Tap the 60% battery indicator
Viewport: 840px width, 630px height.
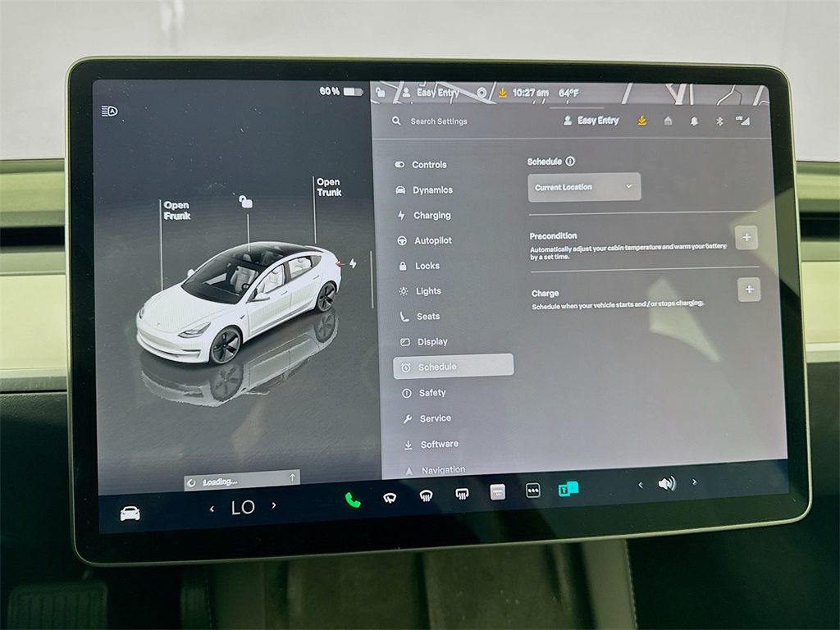(x=340, y=92)
